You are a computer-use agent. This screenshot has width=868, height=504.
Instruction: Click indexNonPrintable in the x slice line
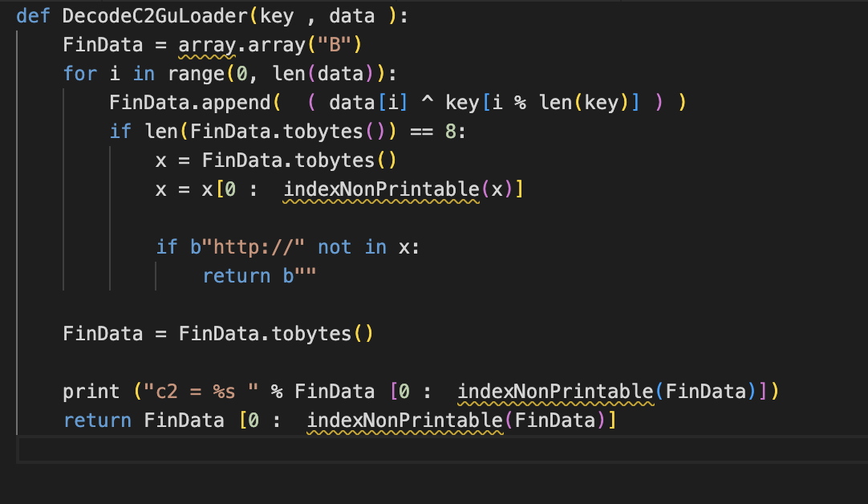(x=381, y=189)
